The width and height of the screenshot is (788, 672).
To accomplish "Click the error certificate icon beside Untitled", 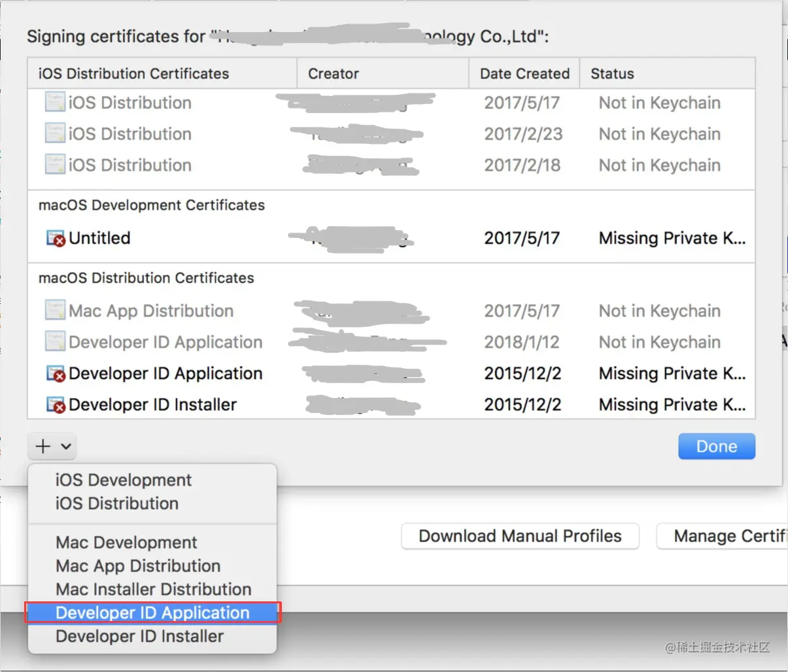I will [56, 238].
